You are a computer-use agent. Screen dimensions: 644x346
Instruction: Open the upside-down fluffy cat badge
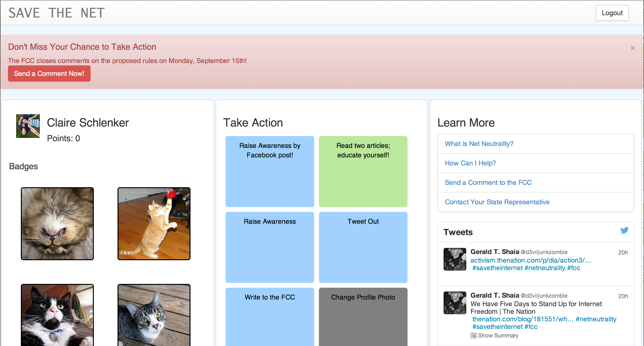[57, 223]
